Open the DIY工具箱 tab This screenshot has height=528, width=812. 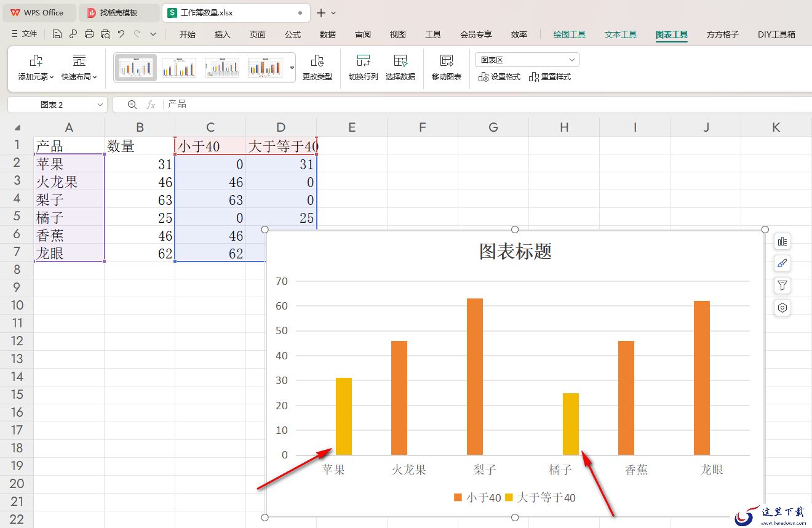point(776,34)
